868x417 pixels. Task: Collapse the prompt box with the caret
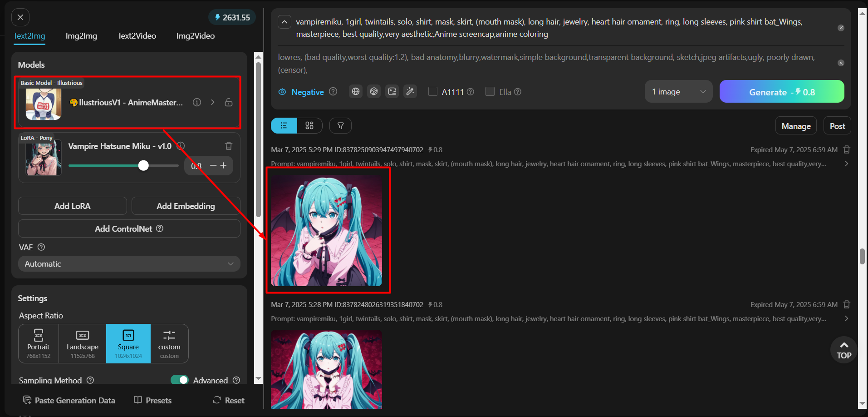pyautogui.click(x=284, y=21)
